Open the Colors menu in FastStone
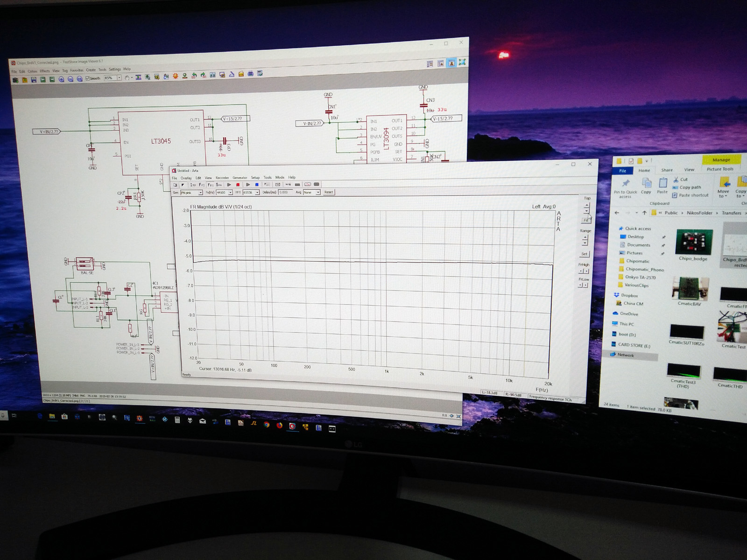Screen dimensions: 747x560 [33, 71]
